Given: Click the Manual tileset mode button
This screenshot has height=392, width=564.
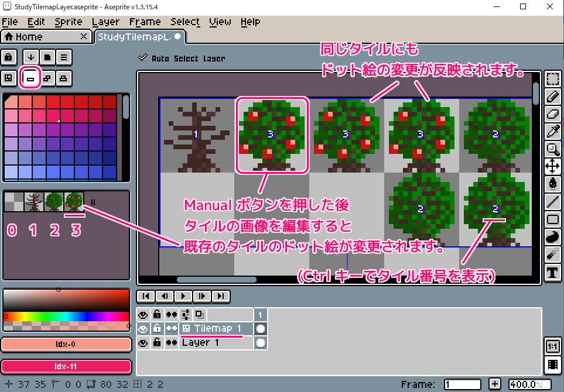Looking at the screenshot, I should (29, 77).
